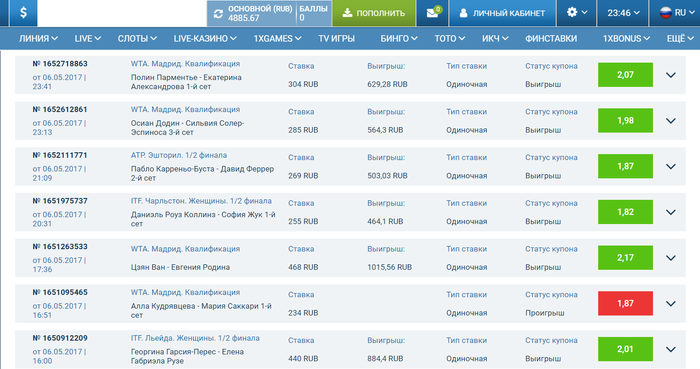Click the green 2,07 odds box

625,75
